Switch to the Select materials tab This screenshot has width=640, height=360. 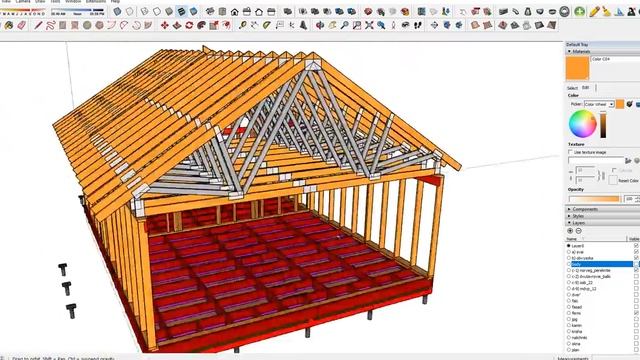[x=572, y=88]
